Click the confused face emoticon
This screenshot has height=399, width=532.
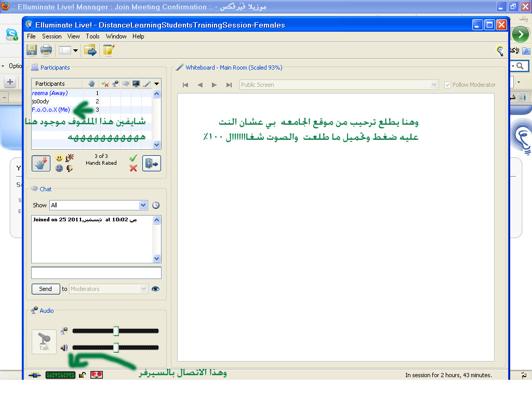pyautogui.click(x=59, y=168)
